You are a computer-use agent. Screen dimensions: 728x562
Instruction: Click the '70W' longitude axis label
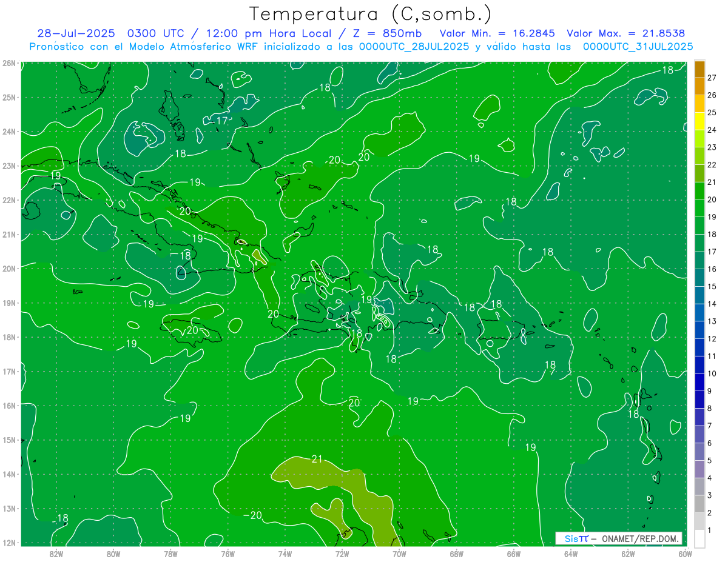(x=399, y=553)
